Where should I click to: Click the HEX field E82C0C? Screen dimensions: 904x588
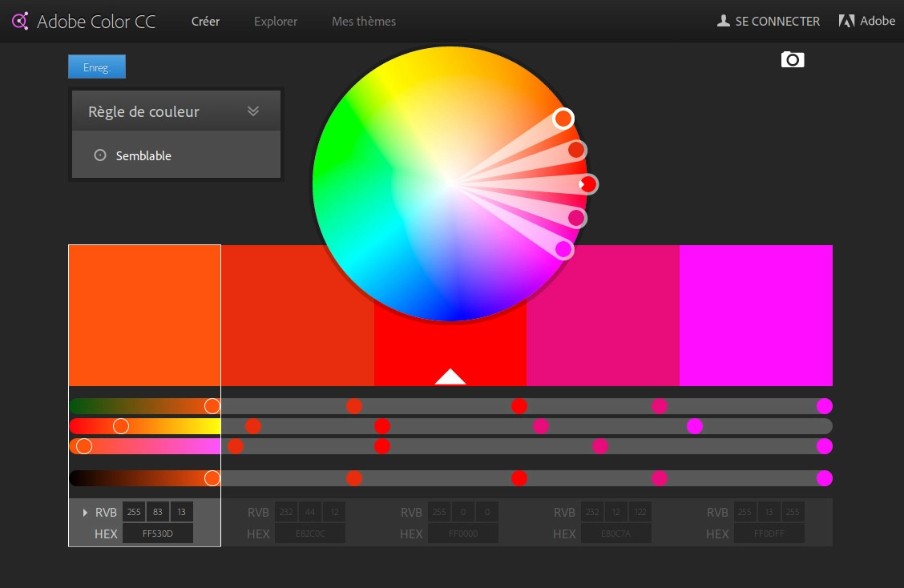pos(310,534)
